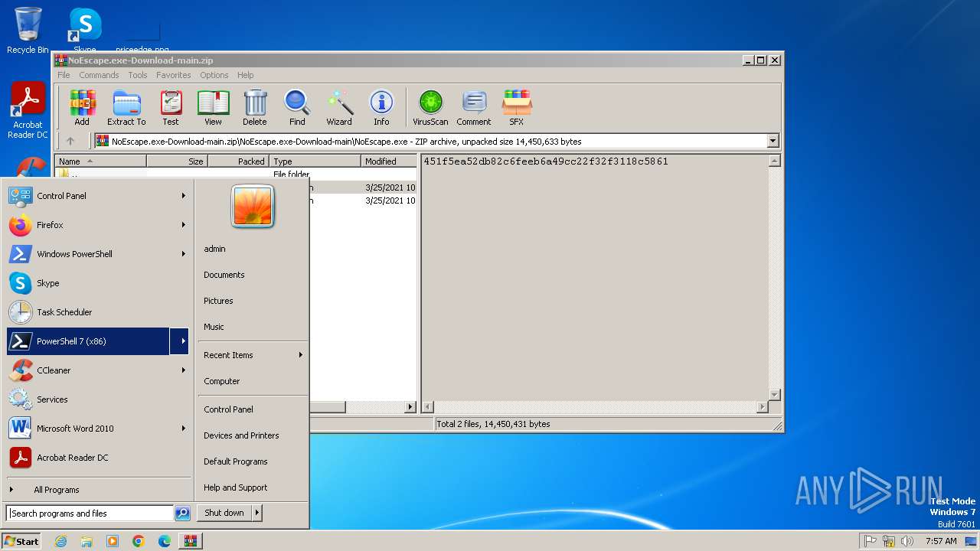
Task: Open the View toolbar icon
Action: (x=213, y=107)
